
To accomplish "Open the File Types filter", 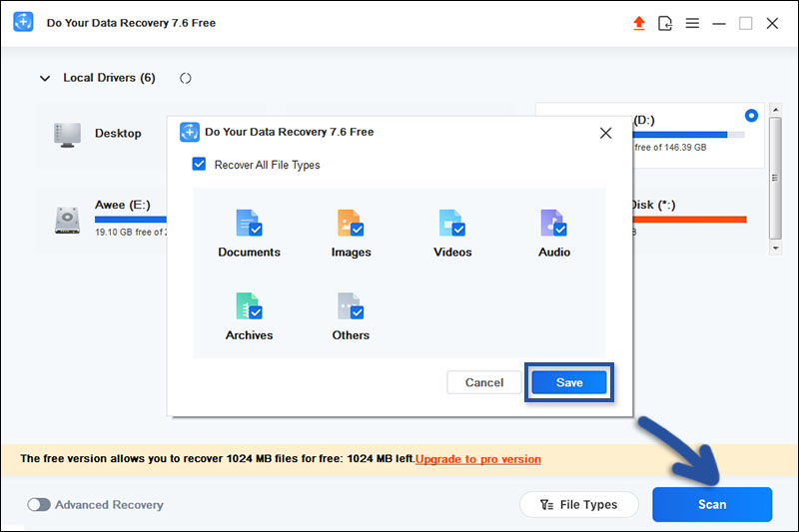I will pyautogui.click(x=580, y=504).
